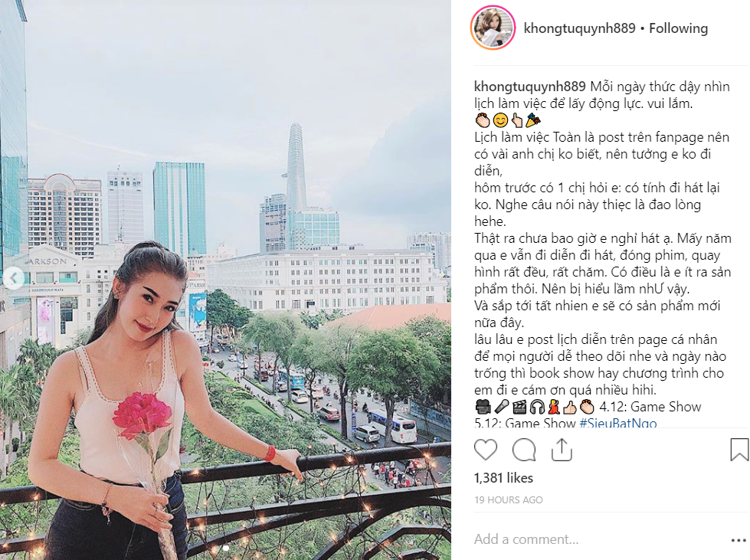View the 1,381 likes list
The height and width of the screenshot is (560, 750).
pos(503,478)
